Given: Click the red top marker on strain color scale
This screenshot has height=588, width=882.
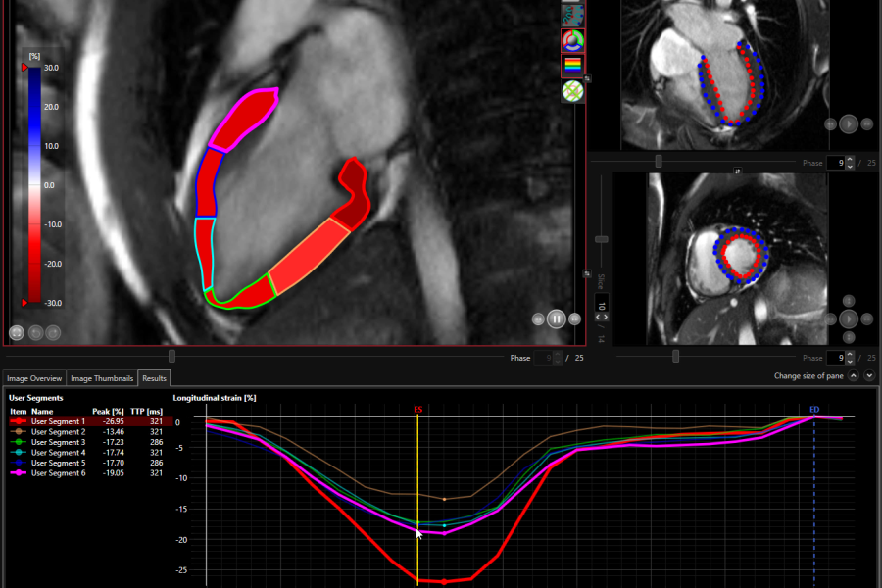Looking at the screenshot, I should pyautogui.click(x=25, y=68).
